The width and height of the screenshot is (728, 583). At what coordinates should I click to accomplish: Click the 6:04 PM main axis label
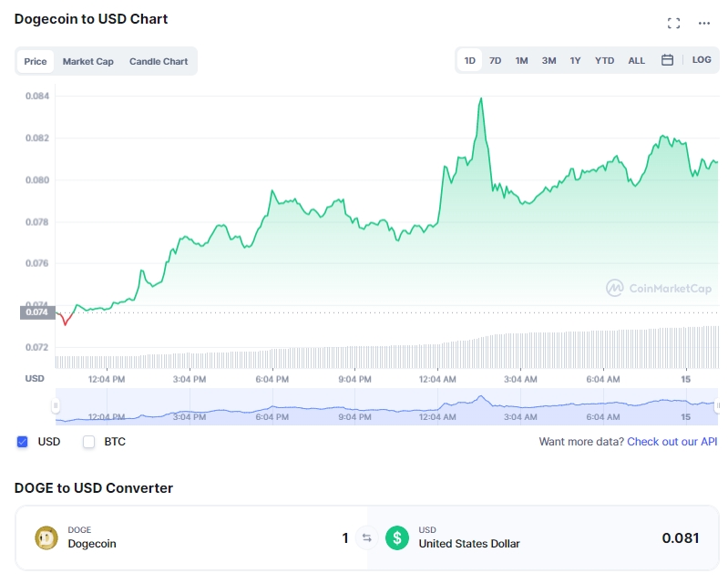coord(272,379)
